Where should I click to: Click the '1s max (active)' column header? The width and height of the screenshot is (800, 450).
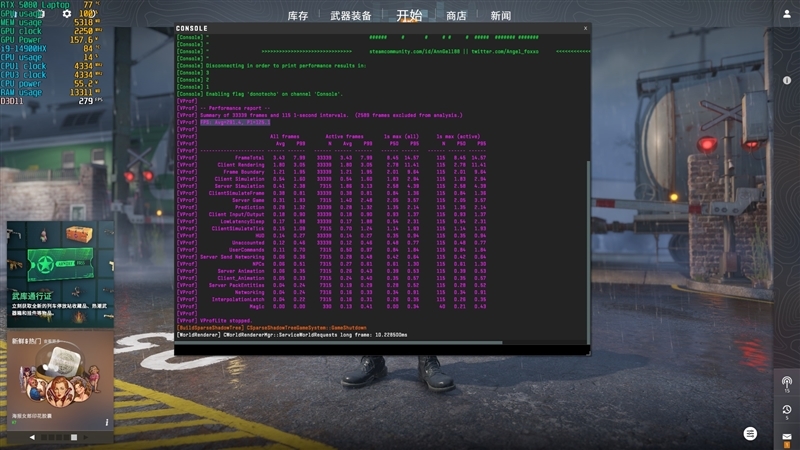(458, 137)
